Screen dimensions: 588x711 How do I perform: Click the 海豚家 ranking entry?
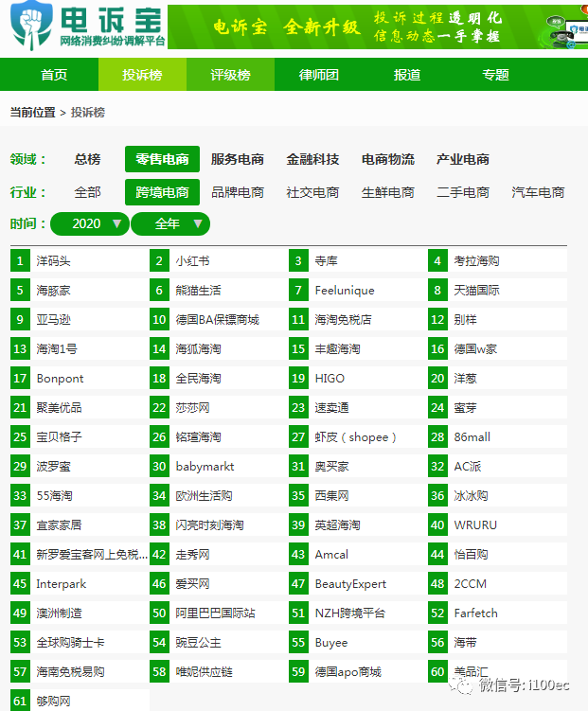80,291
